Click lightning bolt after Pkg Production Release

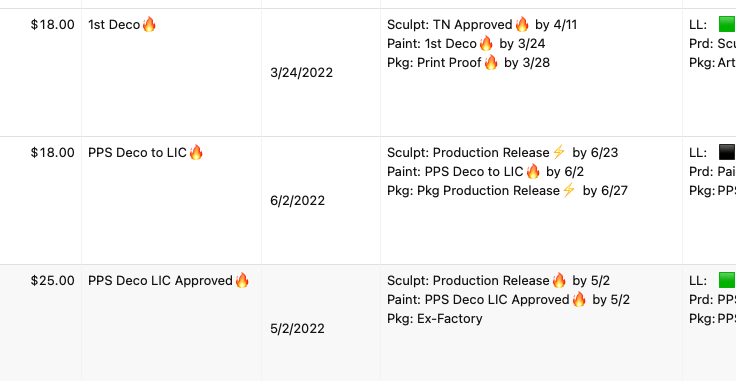coord(569,190)
